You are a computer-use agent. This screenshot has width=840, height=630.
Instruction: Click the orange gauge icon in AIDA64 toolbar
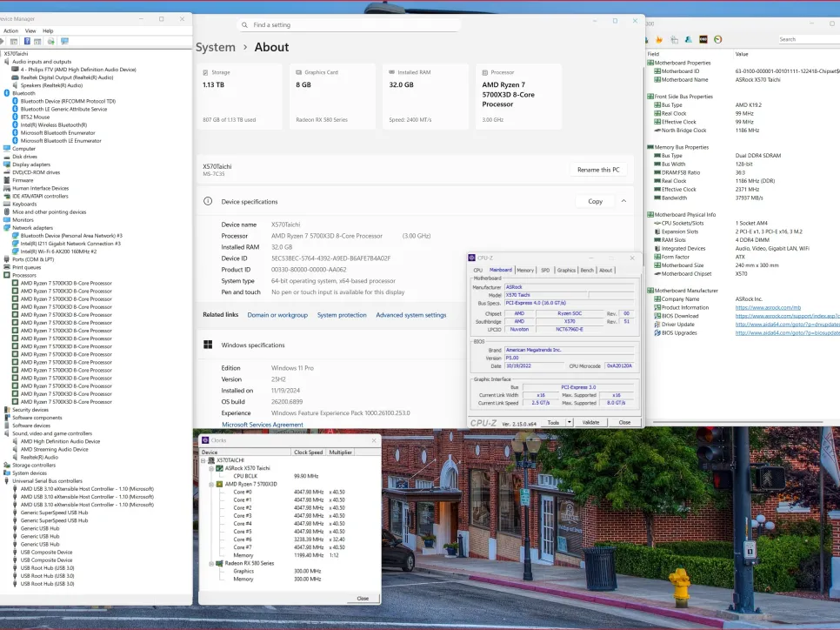(x=717, y=39)
